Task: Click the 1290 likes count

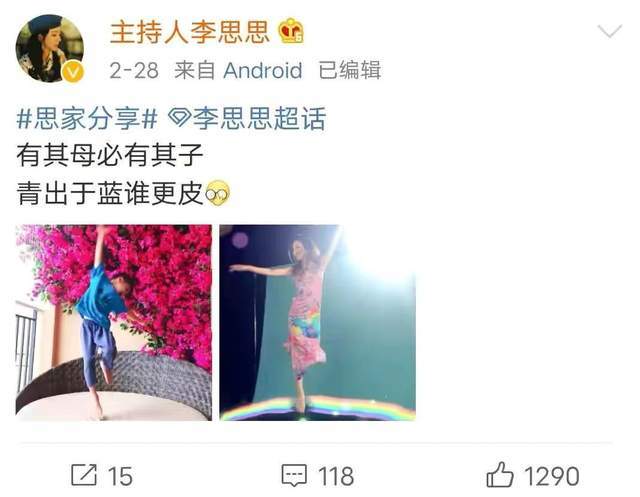Action: [551, 476]
